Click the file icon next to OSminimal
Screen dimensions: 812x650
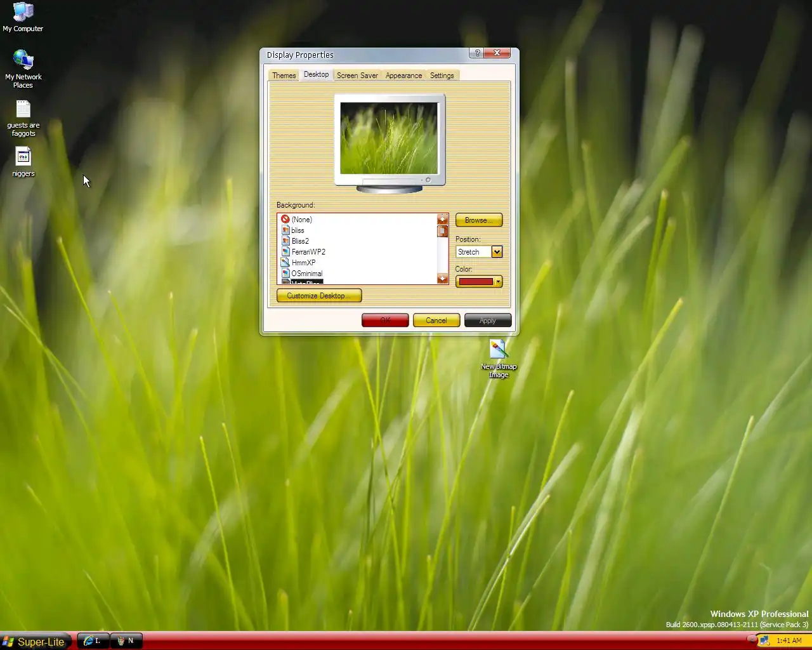(285, 273)
